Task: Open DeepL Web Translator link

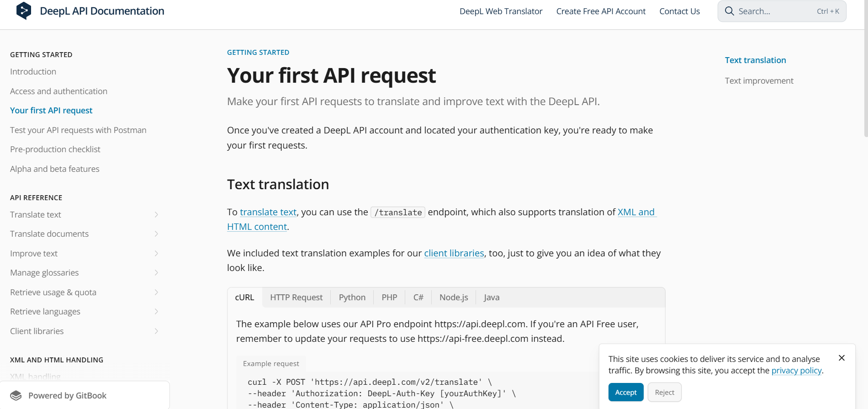Action: 501,11
